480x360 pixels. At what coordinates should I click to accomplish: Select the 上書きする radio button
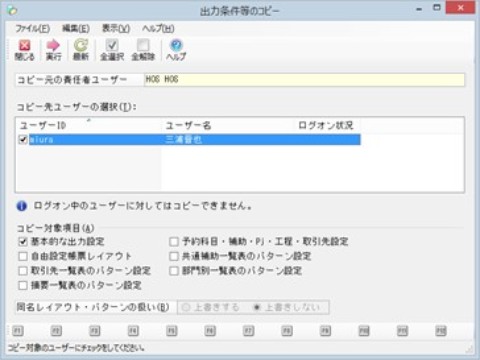(x=186, y=307)
